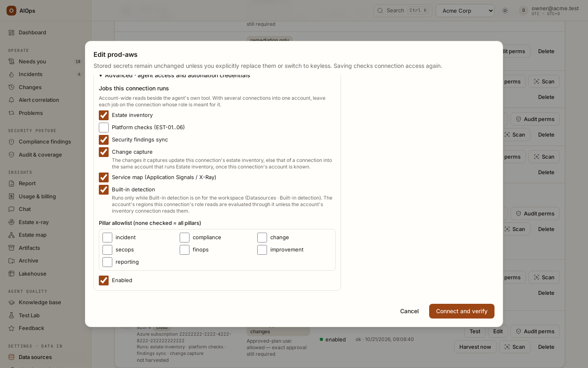Open the Acme Corp workspace dropdown
Image resolution: width=588 pixels, height=368 pixels.
click(x=465, y=11)
